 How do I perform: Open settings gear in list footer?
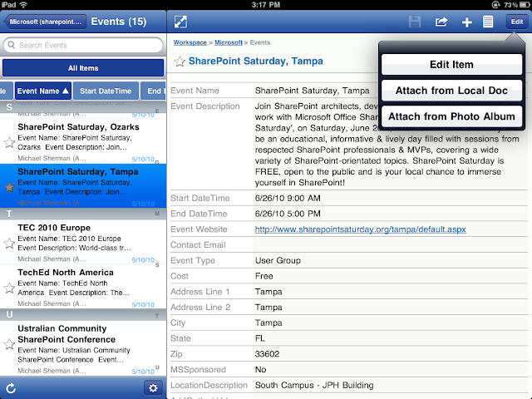coord(153,388)
